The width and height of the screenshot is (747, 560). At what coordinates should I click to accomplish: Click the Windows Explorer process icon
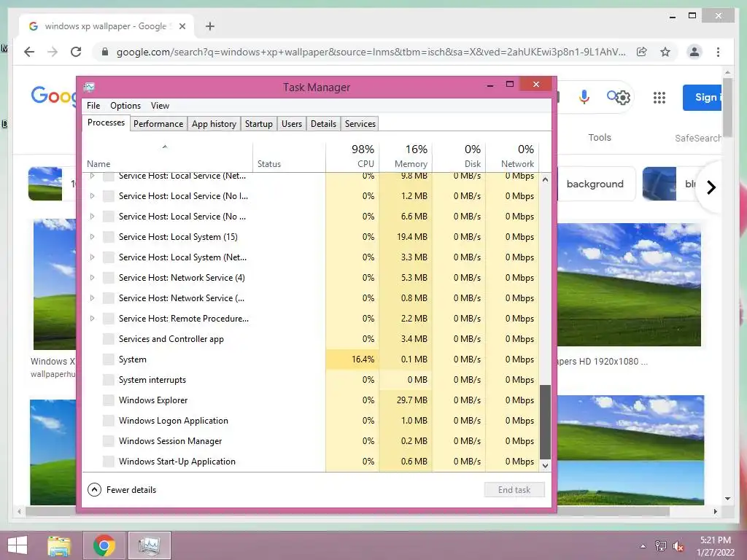pos(109,400)
